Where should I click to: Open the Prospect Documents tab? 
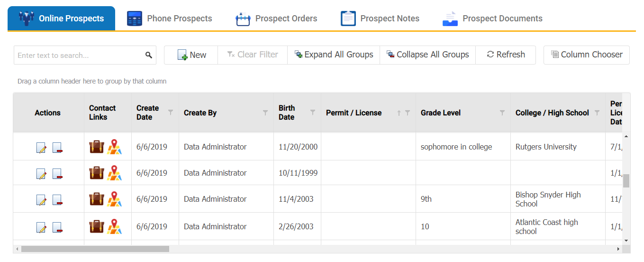pyautogui.click(x=492, y=19)
